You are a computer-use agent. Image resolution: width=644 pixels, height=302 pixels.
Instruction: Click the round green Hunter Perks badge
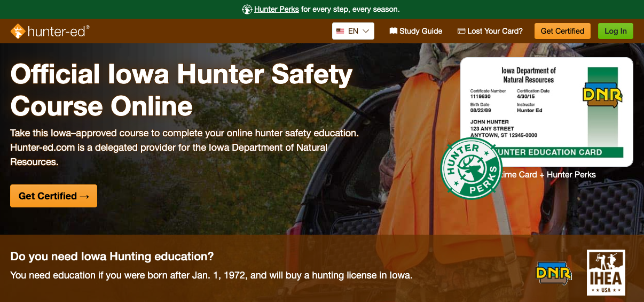(x=472, y=169)
